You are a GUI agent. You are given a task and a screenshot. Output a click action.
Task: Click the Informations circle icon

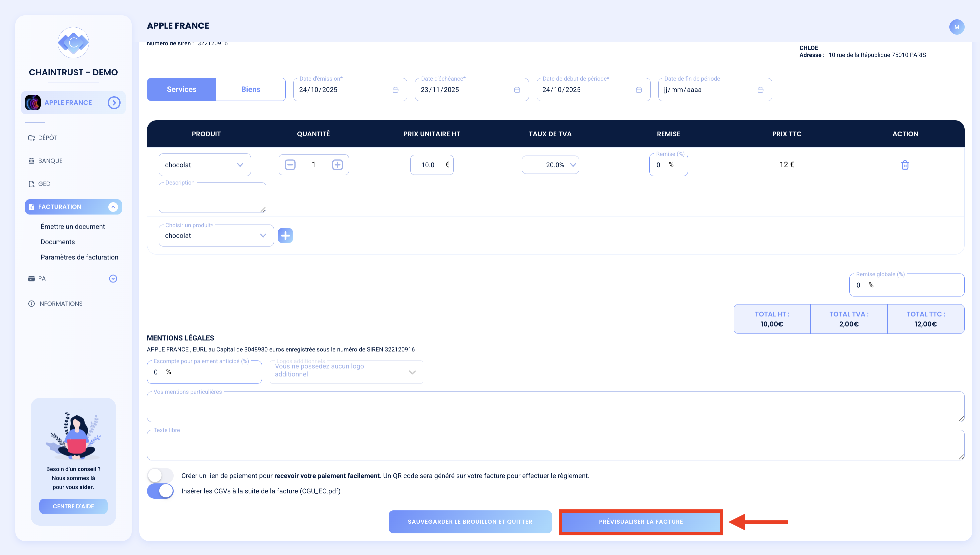[x=31, y=303]
